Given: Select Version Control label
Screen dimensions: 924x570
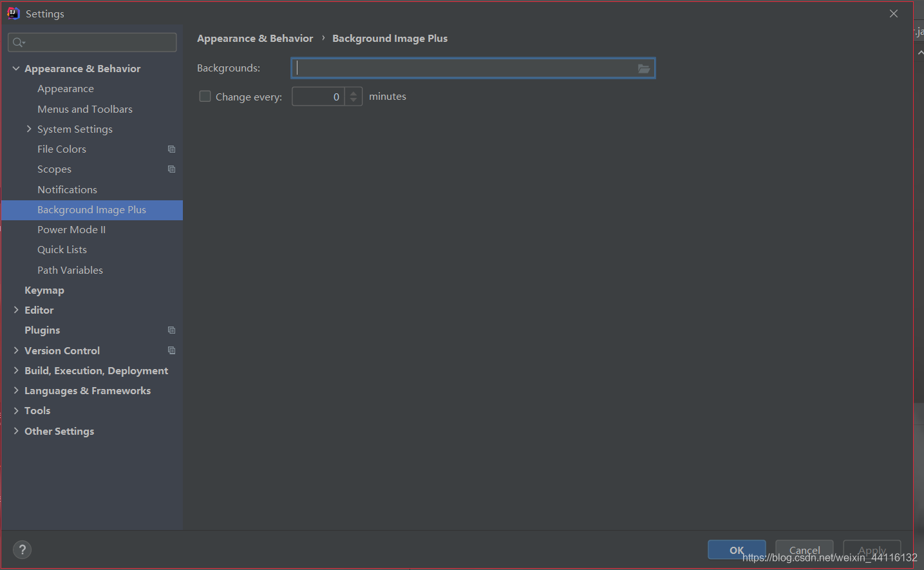Looking at the screenshot, I should 62,350.
